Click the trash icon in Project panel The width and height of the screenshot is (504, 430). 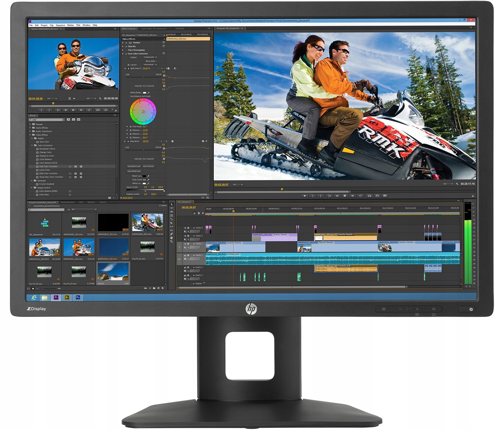pyautogui.click(x=163, y=288)
